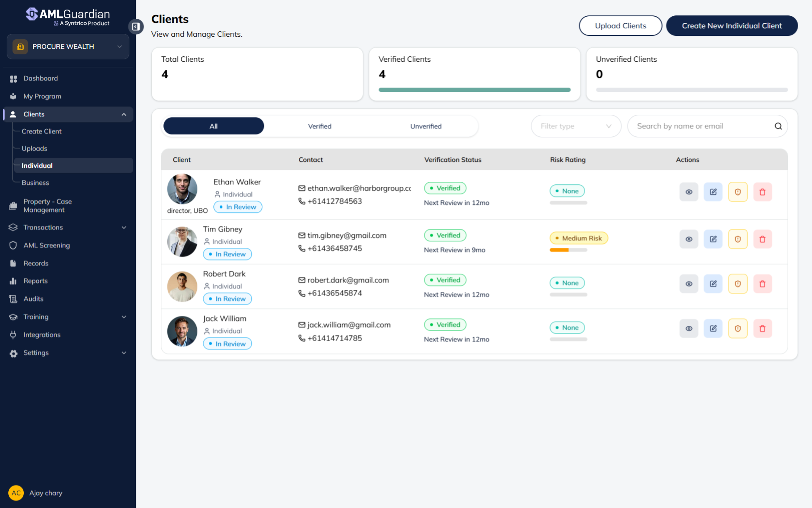Edit Robert Dark's client record
Viewport: 812px width, 508px height.
(713, 284)
